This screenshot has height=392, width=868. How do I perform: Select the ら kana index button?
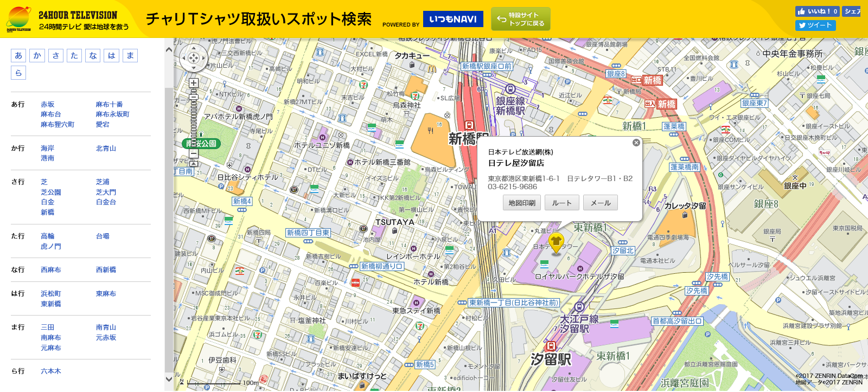pos(18,73)
